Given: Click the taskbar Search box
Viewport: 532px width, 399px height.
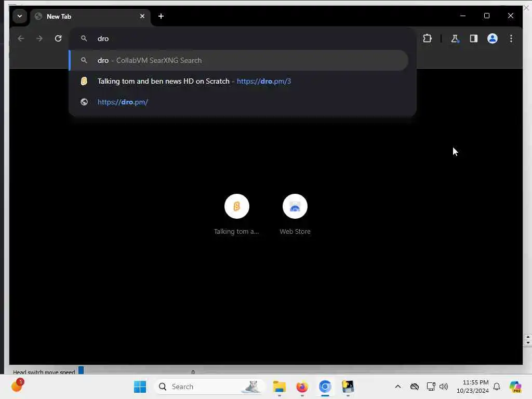Looking at the screenshot, I should tap(209, 387).
